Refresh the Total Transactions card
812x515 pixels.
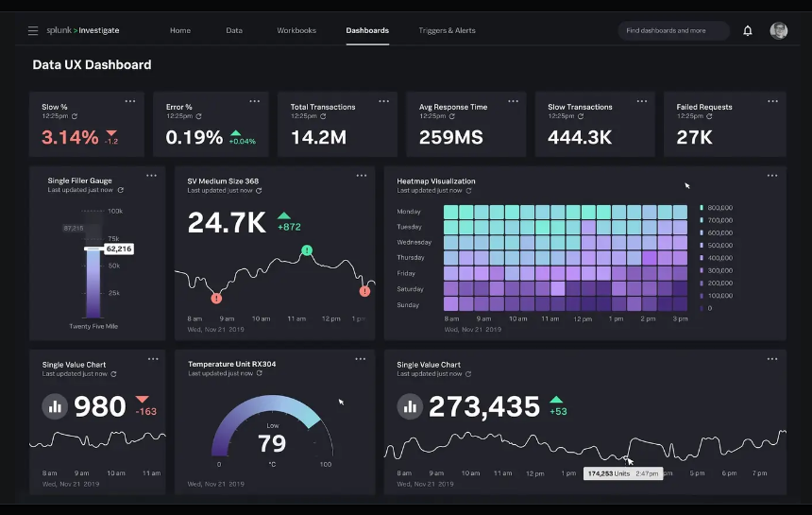[323, 116]
